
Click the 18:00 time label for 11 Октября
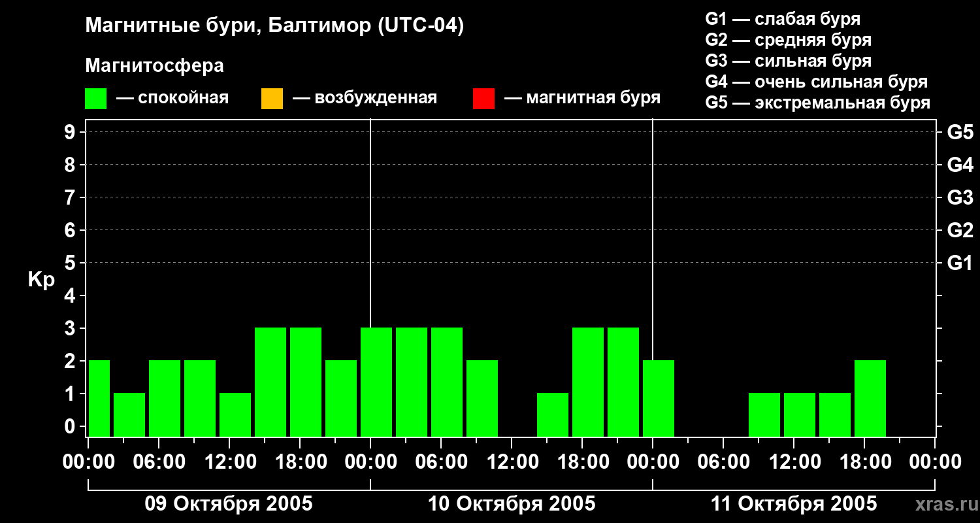(864, 462)
